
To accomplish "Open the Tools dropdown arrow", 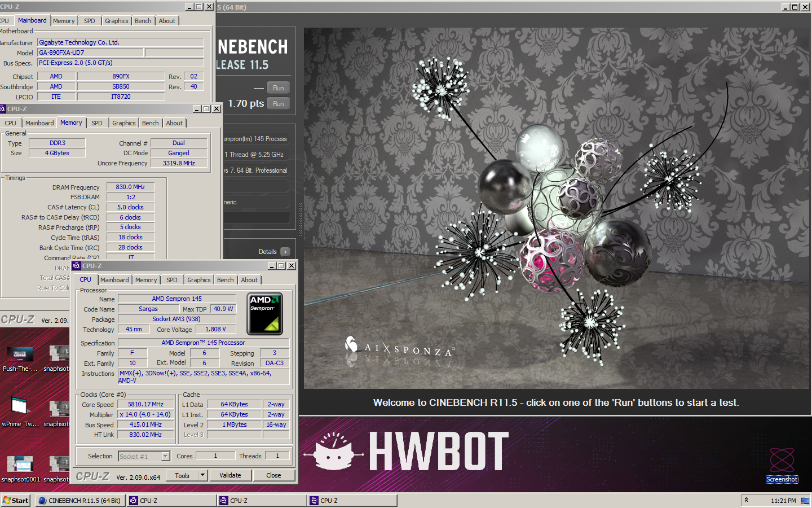I will 203,475.
